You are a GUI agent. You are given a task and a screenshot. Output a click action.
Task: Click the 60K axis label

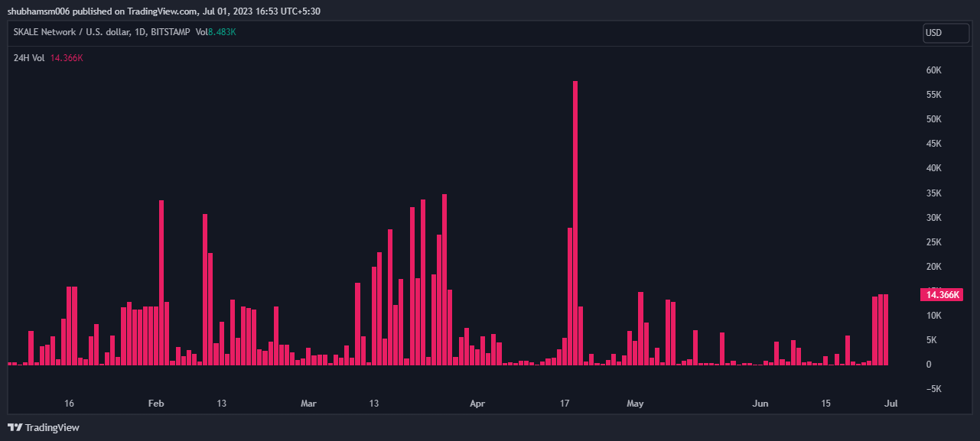tap(933, 70)
